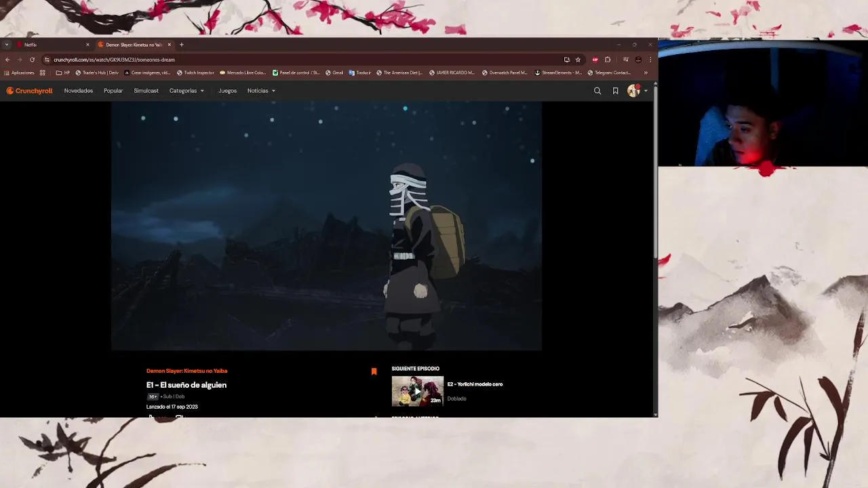Reload the page
The height and width of the screenshot is (488, 868).
point(32,60)
